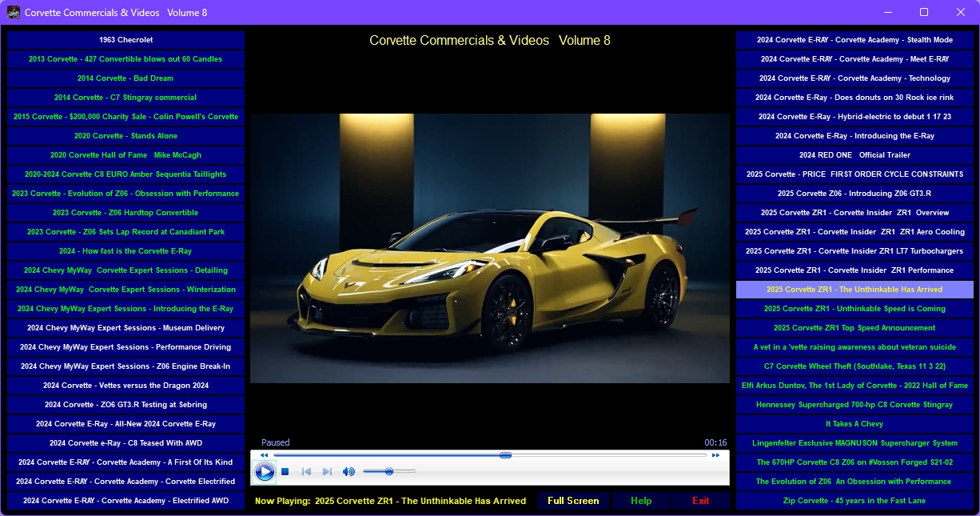Open "2014 Corvette - Bad Dream"
The width and height of the screenshot is (980, 516).
click(x=125, y=78)
